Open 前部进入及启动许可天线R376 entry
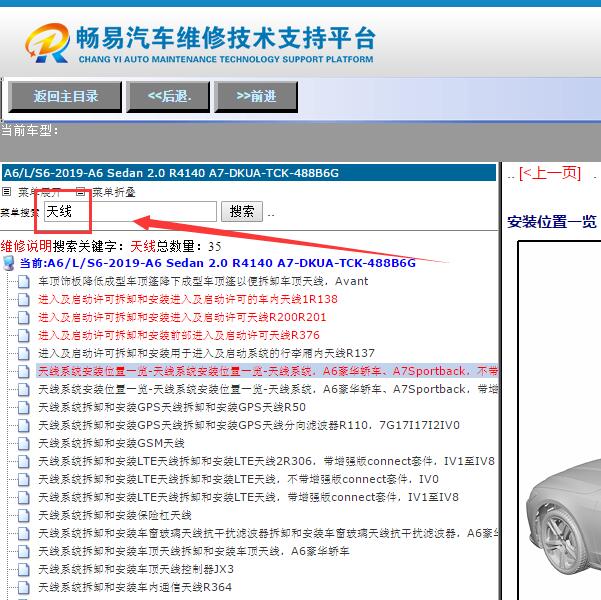 click(x=179, y=335)
